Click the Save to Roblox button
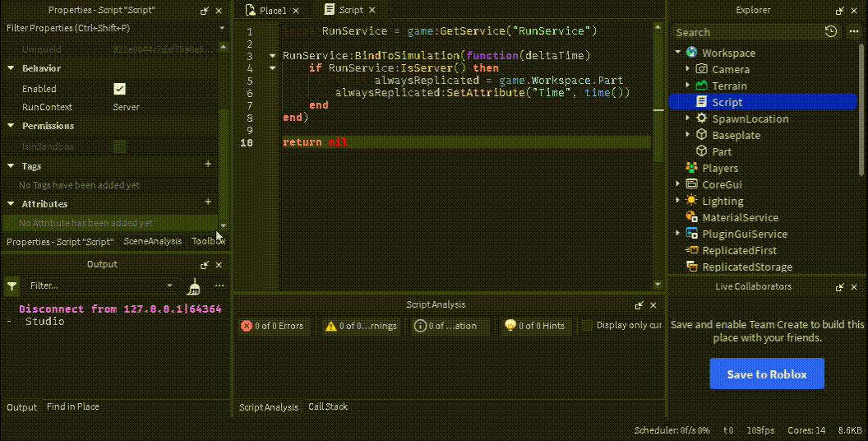Image resolution: width=868 pixels, height=441 pixels. pos(767,374)
